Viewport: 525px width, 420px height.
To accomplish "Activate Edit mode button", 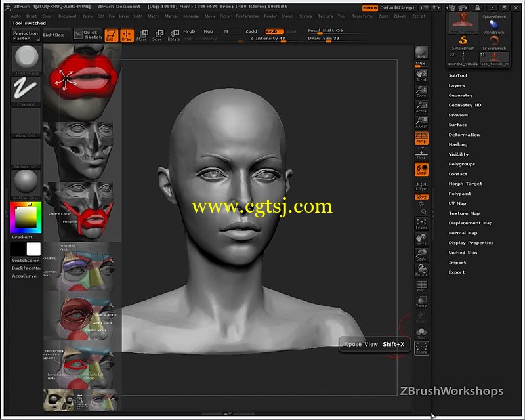I will click(x=111, y=35).
